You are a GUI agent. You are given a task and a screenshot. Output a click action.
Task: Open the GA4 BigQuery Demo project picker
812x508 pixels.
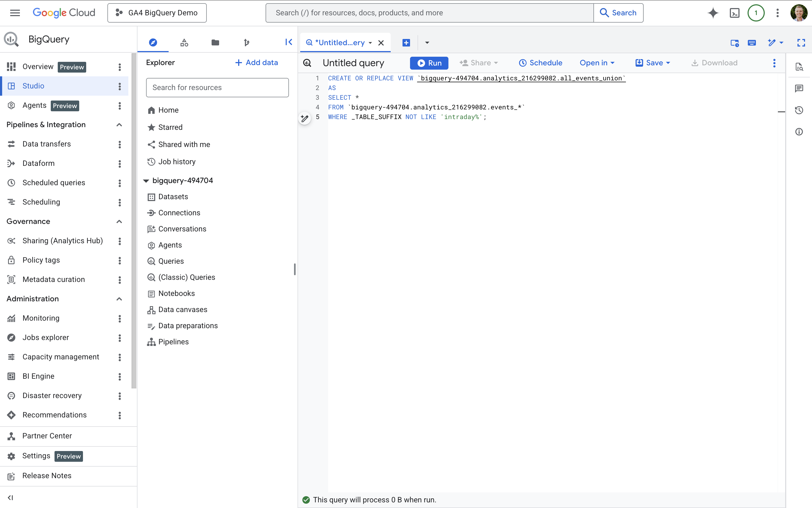point(157,13)
